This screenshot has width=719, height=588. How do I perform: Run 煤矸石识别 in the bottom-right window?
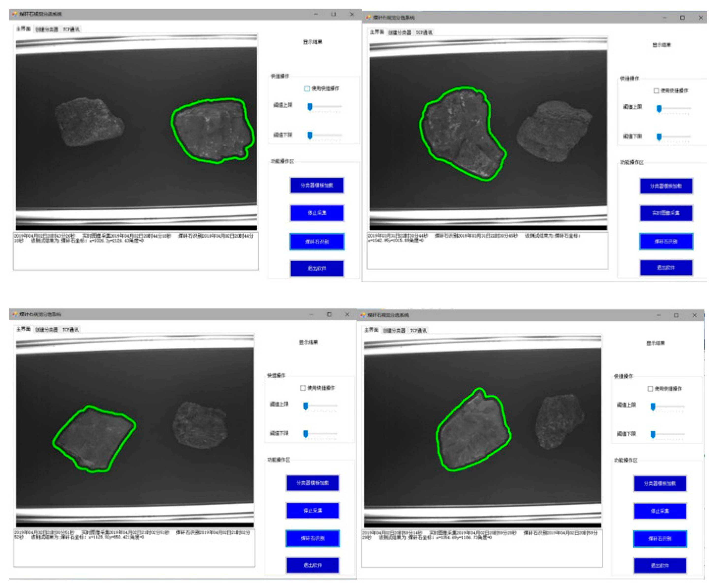tap(660, 539)
